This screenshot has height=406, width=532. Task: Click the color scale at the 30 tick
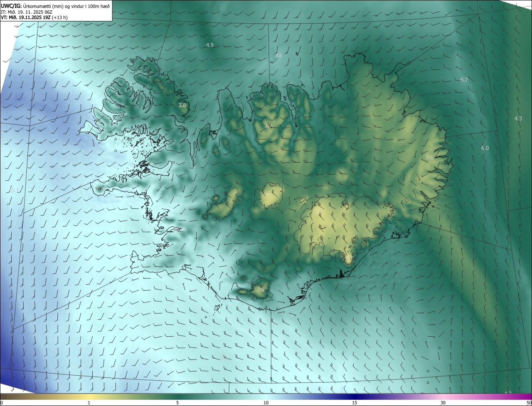[443, 403]
